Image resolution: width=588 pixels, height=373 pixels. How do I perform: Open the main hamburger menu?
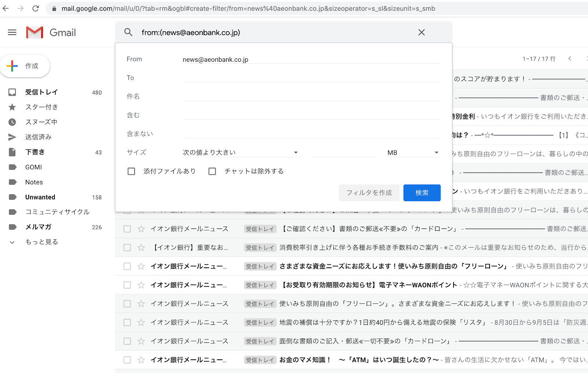[x=12, y=32]
